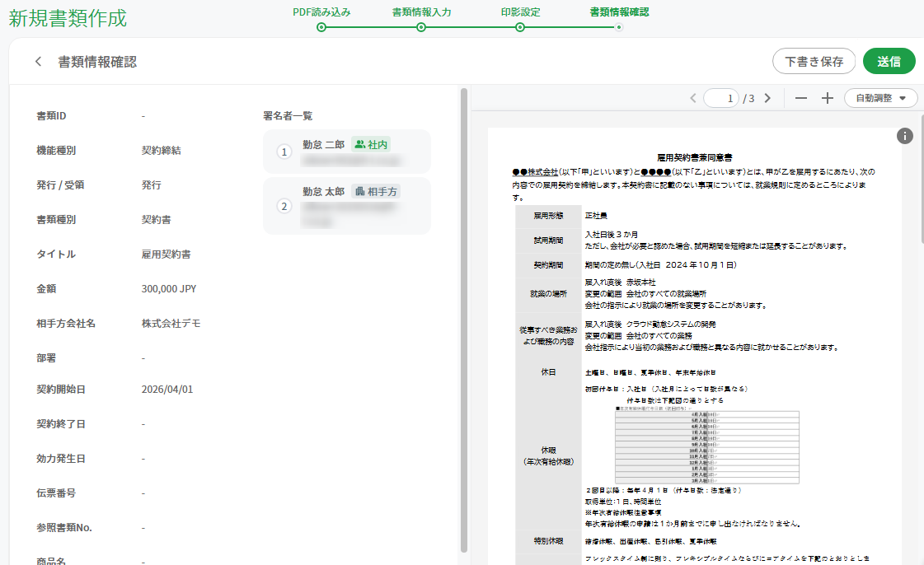Go back using the left chevron icon
This screenshot has height=565, width=924.
38,61
